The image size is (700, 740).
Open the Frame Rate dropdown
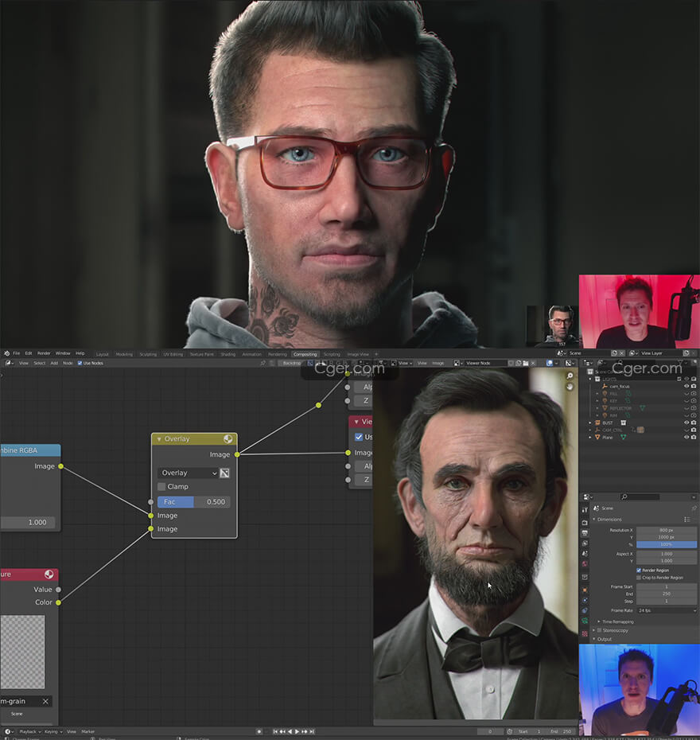(667, 610)
